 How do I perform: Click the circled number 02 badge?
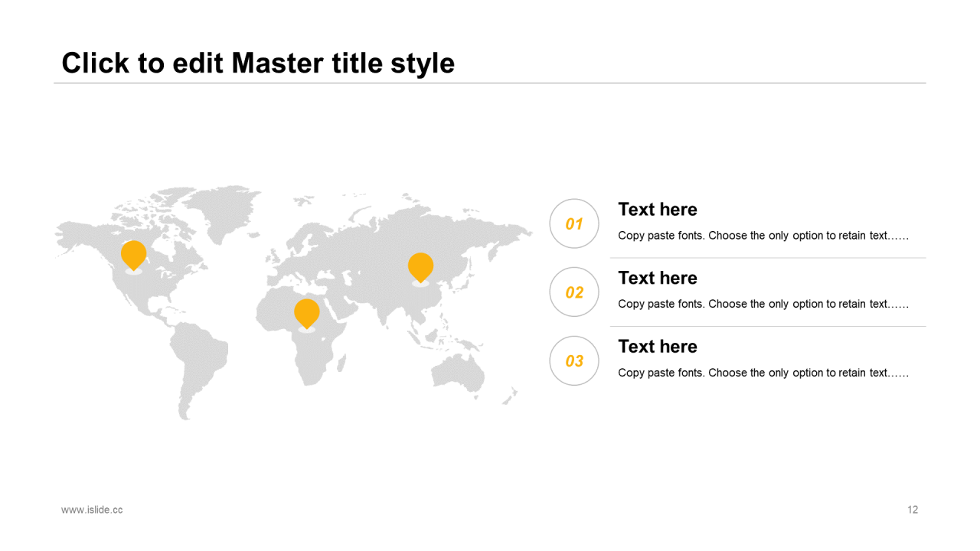click(574, 292)
